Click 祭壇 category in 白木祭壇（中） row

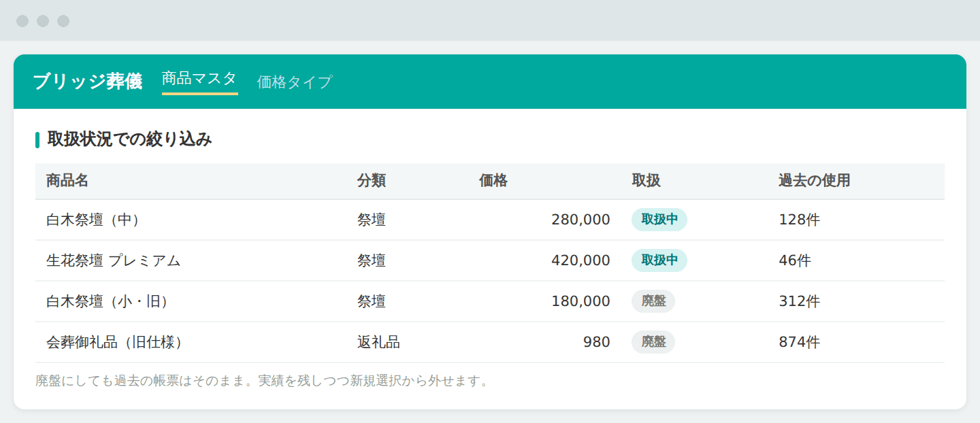click(x=372, y=220)
